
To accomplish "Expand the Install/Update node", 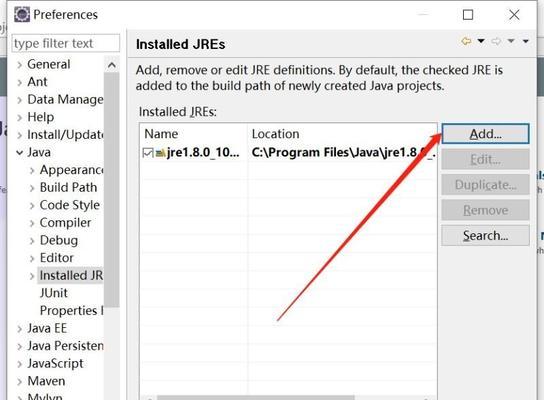I will click(x=20, y=135).
